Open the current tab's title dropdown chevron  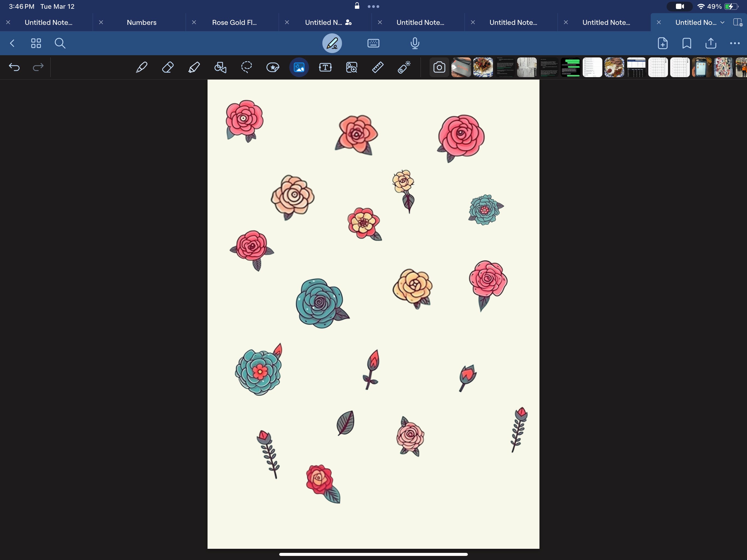coord(723,22)
